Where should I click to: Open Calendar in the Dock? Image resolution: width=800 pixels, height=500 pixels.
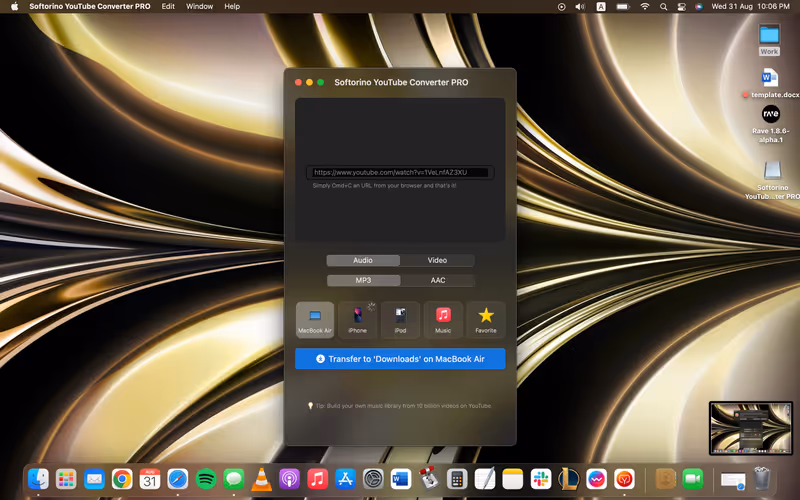tap(150, 479)
